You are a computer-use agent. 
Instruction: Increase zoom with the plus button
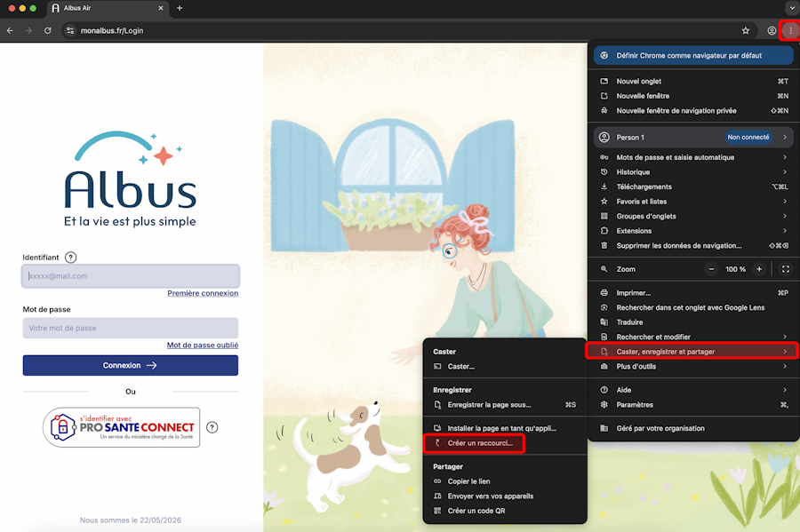coord(759,269)
